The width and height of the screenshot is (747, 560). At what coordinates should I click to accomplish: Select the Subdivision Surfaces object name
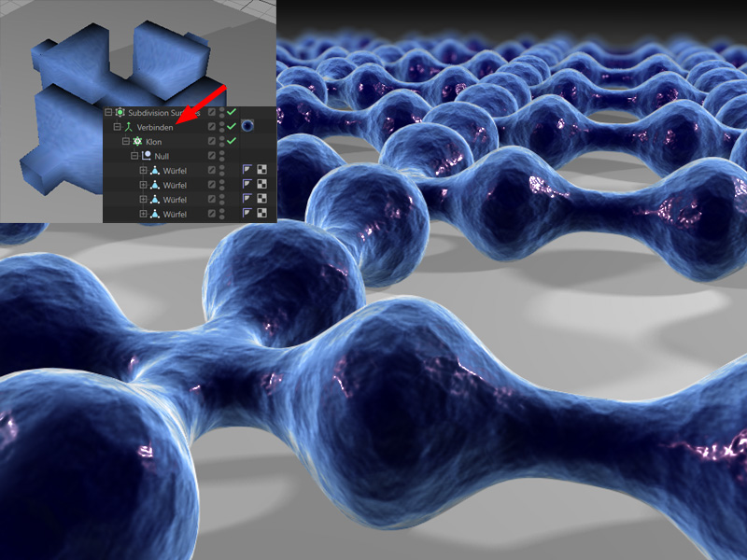click(164, 113)
